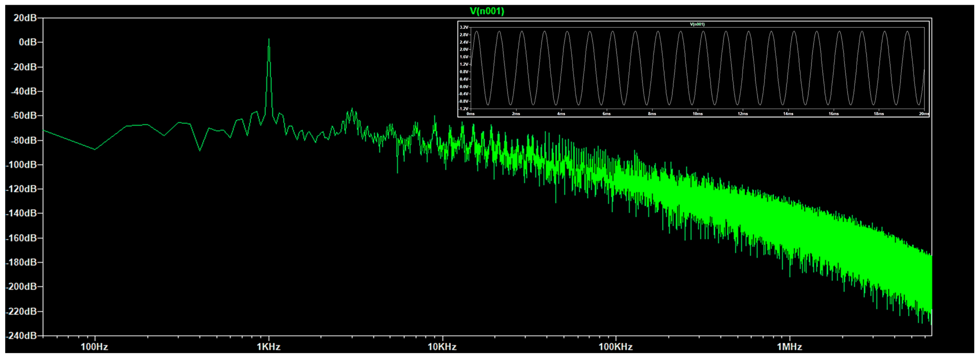Click the -240dB axis label
The image size is (980, 360).
(21, 336)
